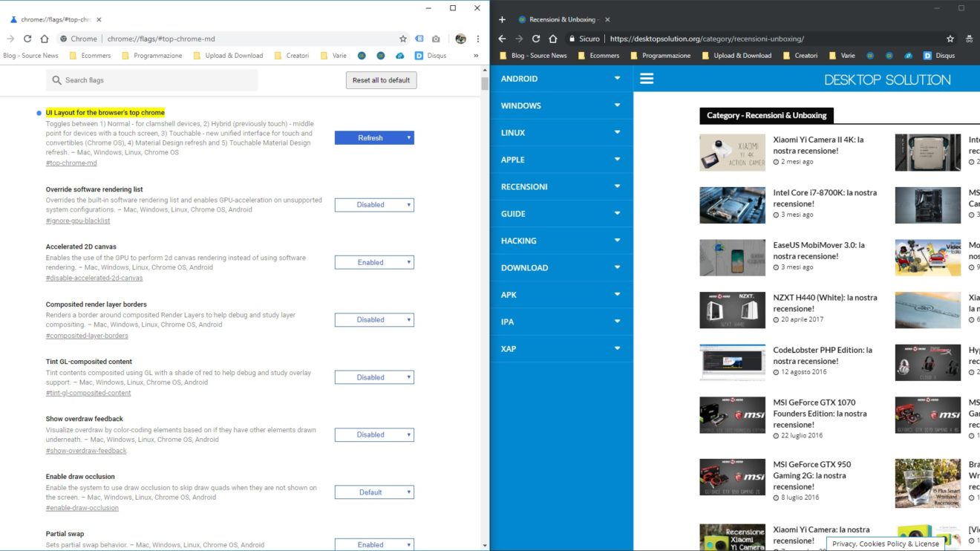Click the hamburger menu icon on Desktop Solution

pos(647,79)
